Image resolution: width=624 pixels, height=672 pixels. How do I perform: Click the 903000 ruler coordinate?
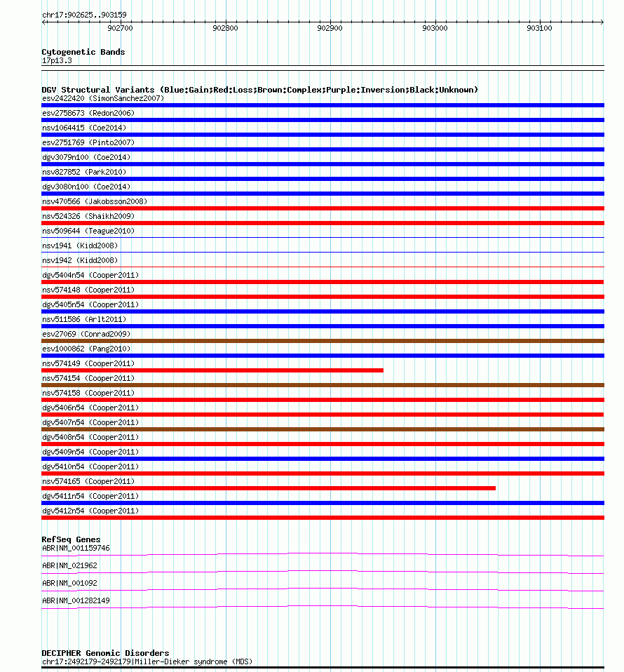pos(435,28)
